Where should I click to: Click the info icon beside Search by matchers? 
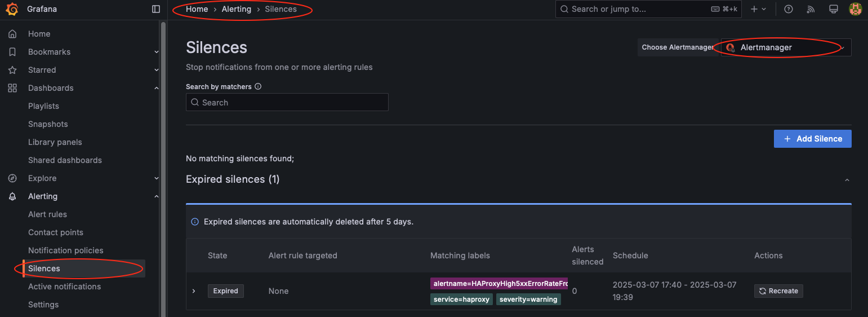click(258, 87)
